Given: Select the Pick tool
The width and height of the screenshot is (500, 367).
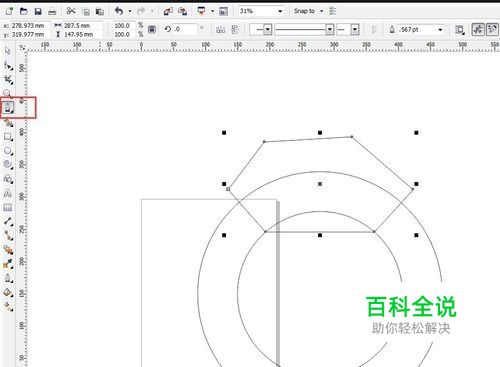Looking at the screenshot, I should (x=8, y=51).
